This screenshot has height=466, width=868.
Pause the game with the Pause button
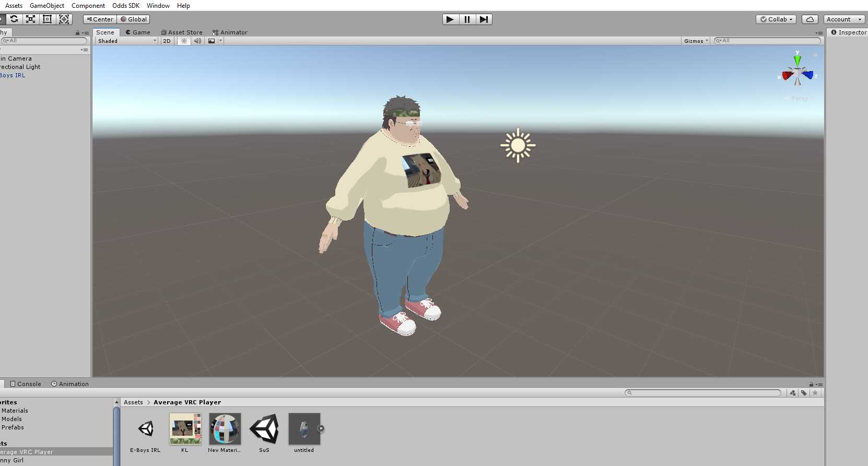point(467,19)
